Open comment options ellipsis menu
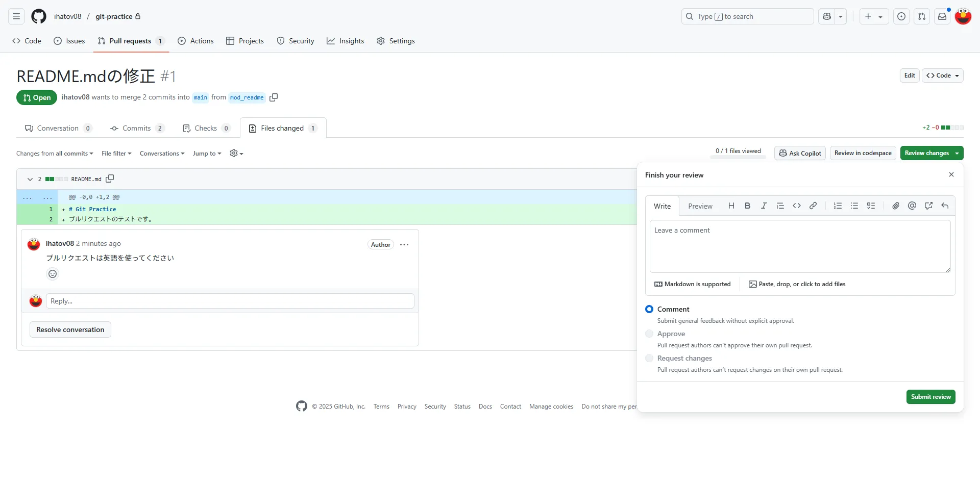980x482 pixels. click(x=404, y=245)
